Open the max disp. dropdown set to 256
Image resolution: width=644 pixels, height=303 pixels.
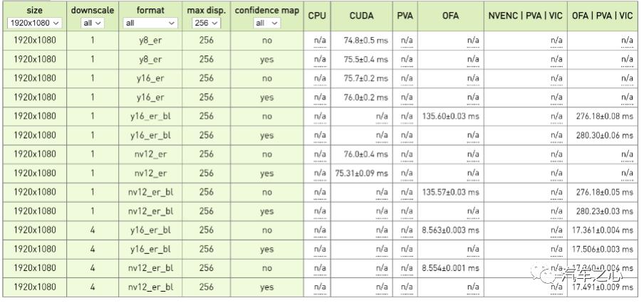(206, 23)
